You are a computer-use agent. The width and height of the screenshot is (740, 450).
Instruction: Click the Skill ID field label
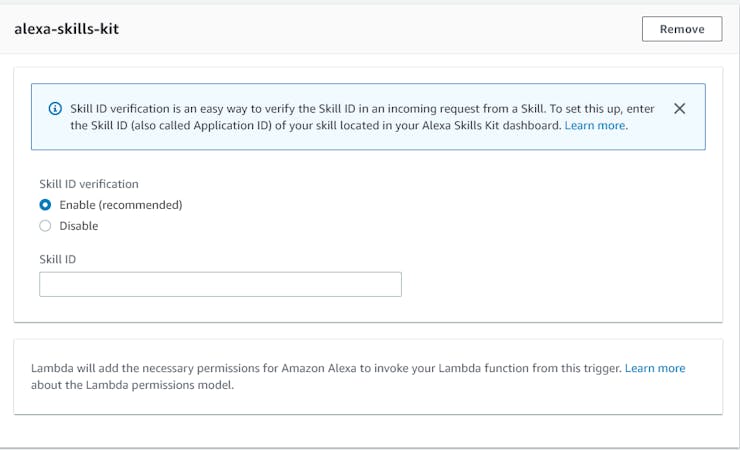58,259
